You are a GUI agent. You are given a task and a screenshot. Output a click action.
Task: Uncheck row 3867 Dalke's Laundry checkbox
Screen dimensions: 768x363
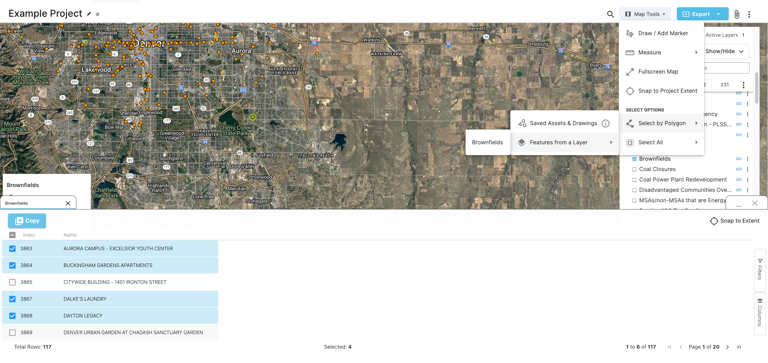tap(12, 299)
